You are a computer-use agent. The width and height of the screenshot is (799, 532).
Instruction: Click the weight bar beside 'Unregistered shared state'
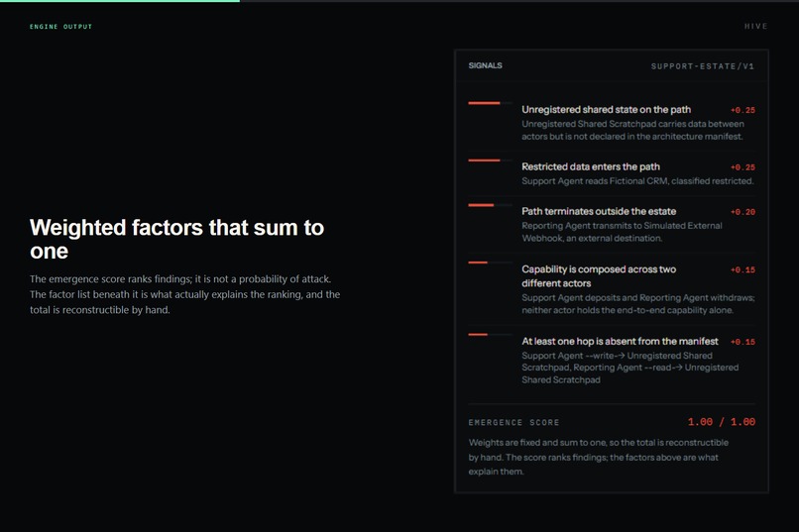[x=490, y=103]
